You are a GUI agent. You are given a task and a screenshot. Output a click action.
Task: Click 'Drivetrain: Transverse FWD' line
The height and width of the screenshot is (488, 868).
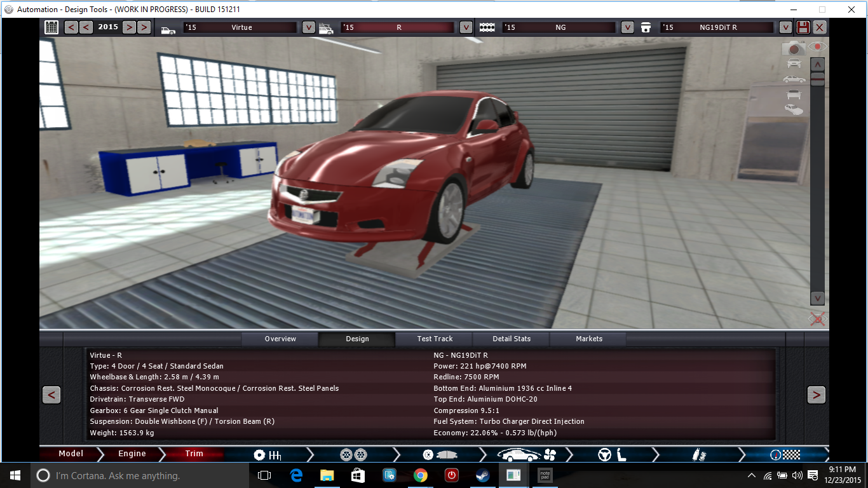coord(137,399)
